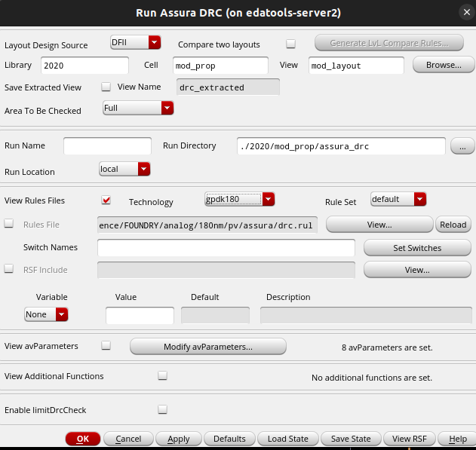Click View... button for RSF Include
The height and width of the screenshot is (450, 476).
click(417, 270)
